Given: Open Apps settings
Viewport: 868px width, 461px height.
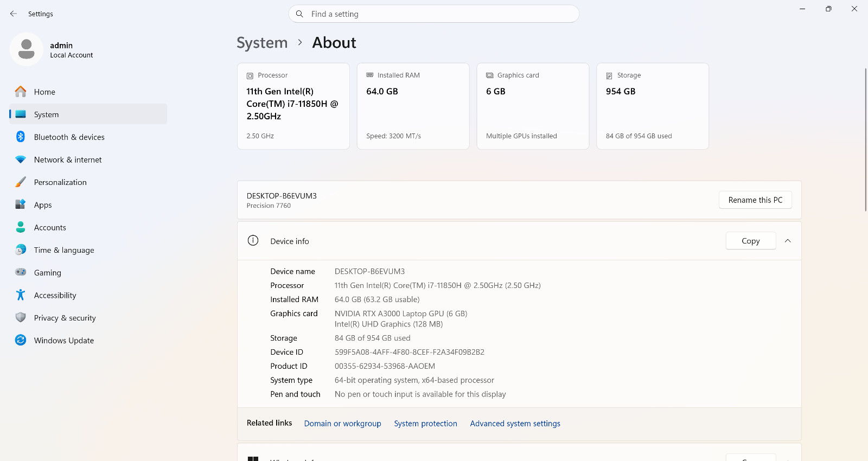Looking at the screenshot, I should tap(88, 205).
